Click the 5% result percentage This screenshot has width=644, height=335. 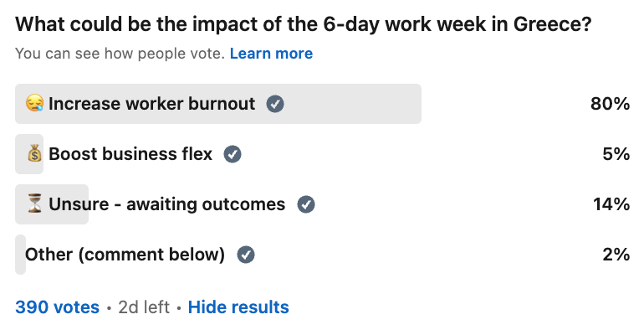616,154
